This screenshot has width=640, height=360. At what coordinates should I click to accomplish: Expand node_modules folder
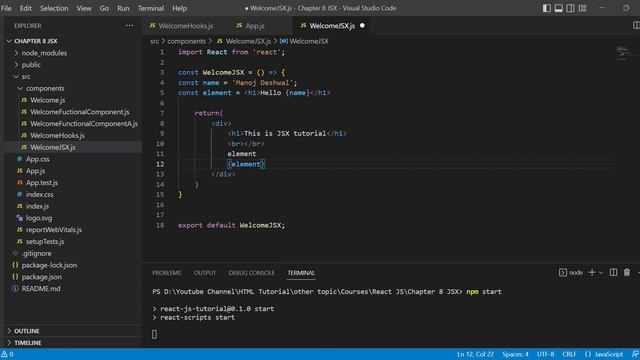pos(44,53)
